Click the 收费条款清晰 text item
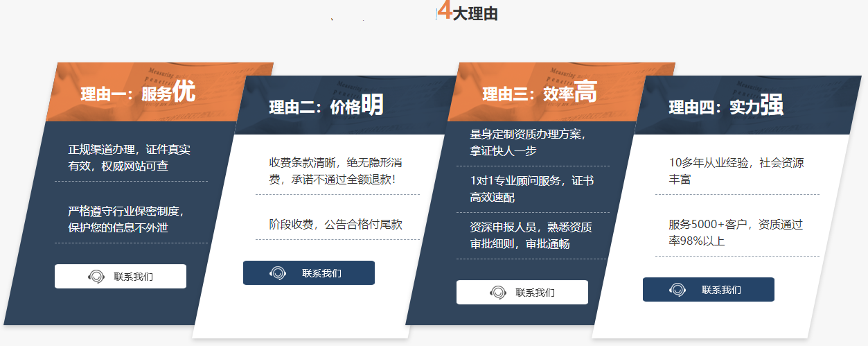 [x=336, y=171]
